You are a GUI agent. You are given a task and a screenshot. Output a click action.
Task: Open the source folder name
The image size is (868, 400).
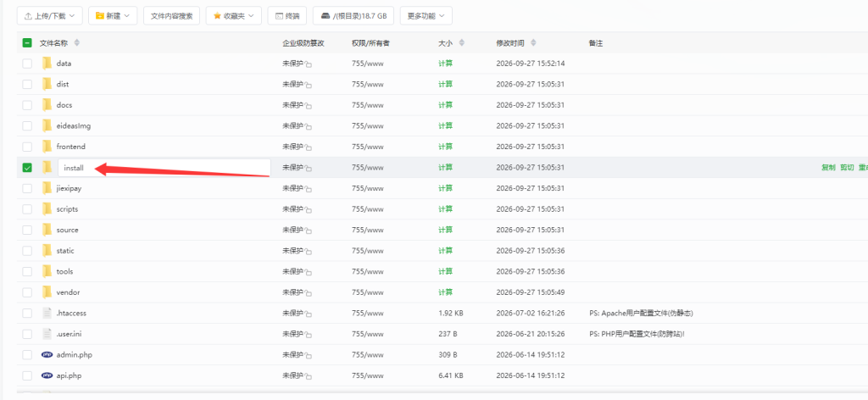point(68,231)
